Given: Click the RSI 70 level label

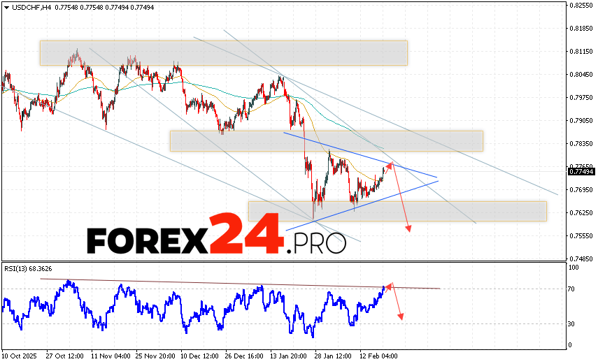Looking at the screenshot, I should pos(571,289).
